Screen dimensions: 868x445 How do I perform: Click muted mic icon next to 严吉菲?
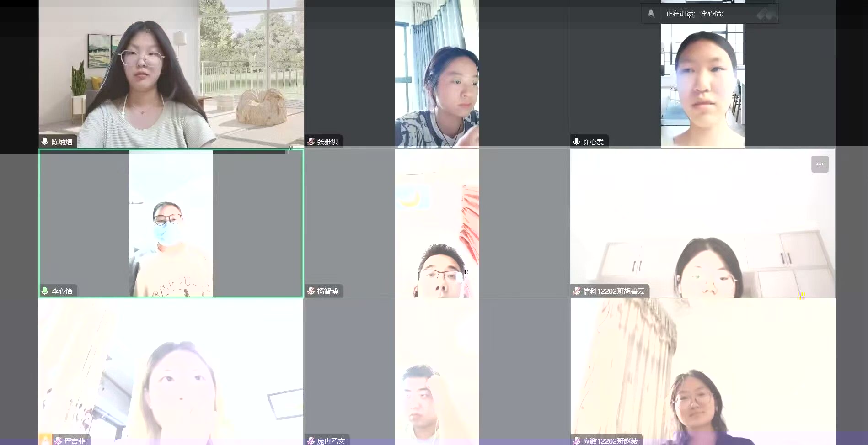(x=58, y=440)
